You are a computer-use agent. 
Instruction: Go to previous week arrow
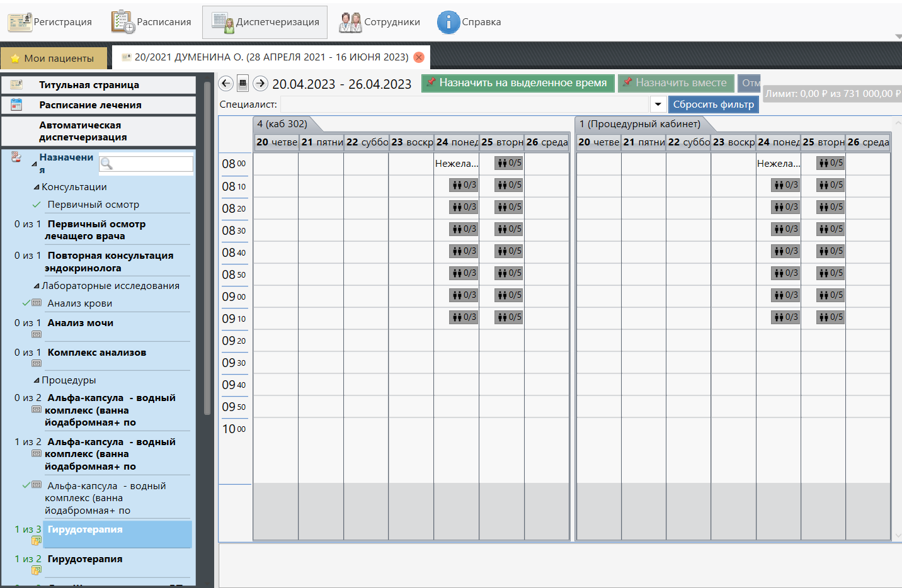(x=226, y=83)
